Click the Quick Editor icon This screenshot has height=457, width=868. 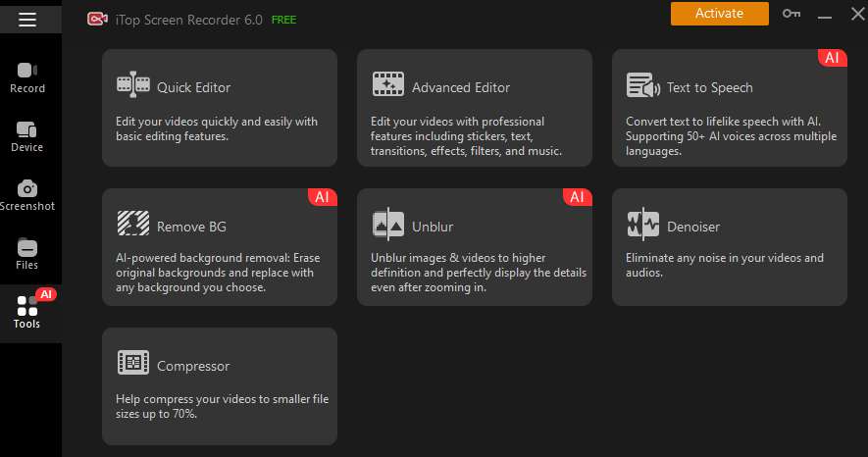coord(132,86)
